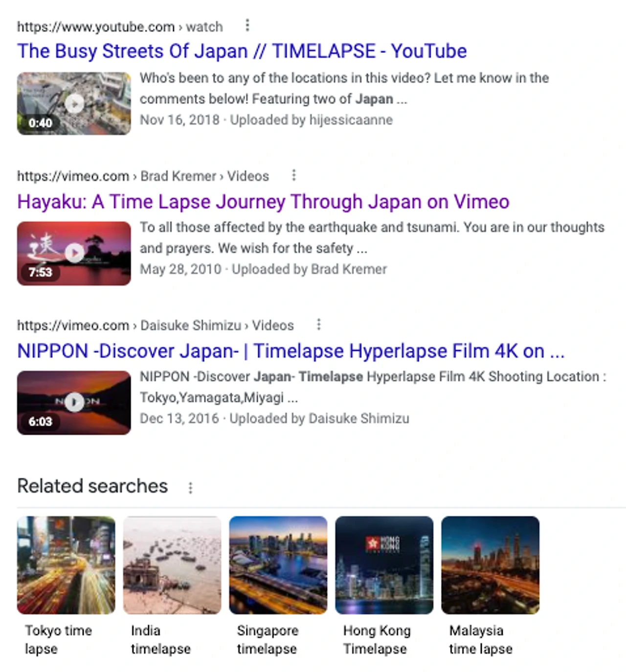This screenshot has width=626, height=672.
Task: Select the Tokyo time lapse related search image
Action: 66,565
